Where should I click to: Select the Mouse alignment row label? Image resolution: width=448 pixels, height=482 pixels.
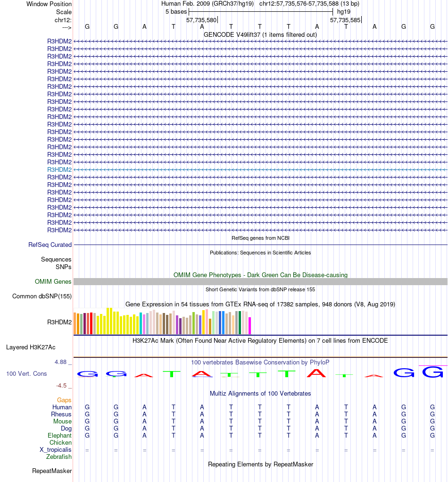(62, 421)
